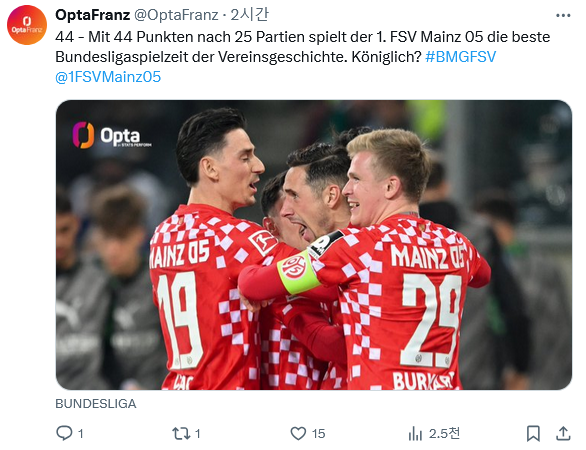Share the tweet via upload arrow icon

pos(563,433)
